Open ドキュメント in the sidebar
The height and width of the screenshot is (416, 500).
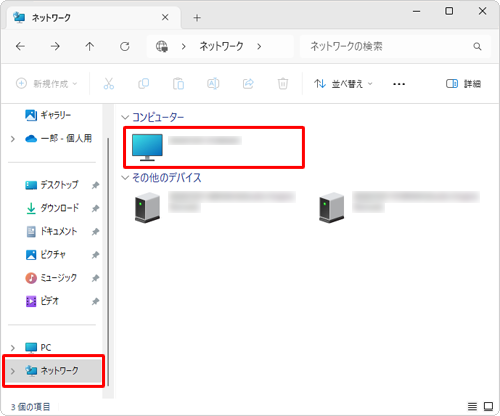pos(51,231)
